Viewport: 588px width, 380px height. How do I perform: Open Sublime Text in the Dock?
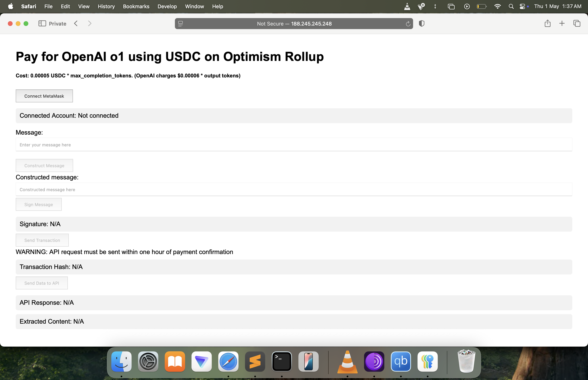(255, 362)
